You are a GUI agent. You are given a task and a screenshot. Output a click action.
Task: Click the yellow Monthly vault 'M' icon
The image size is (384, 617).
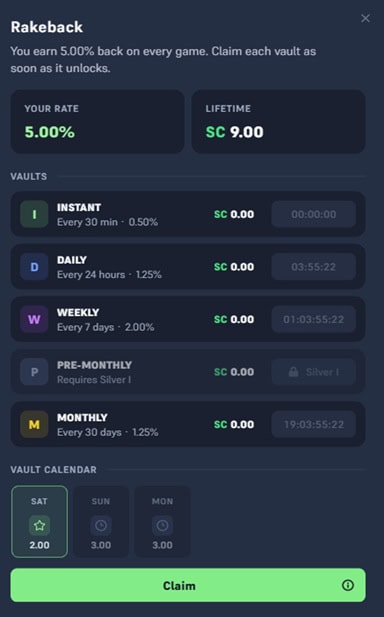(x=34, y=424)
